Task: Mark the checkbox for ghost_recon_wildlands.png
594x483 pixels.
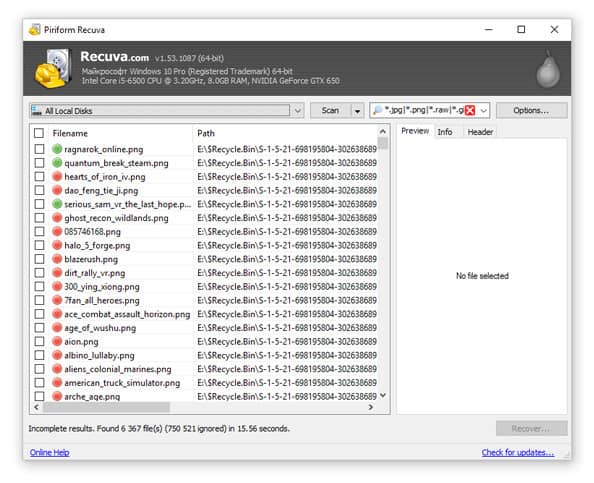Action: (39, 218)
